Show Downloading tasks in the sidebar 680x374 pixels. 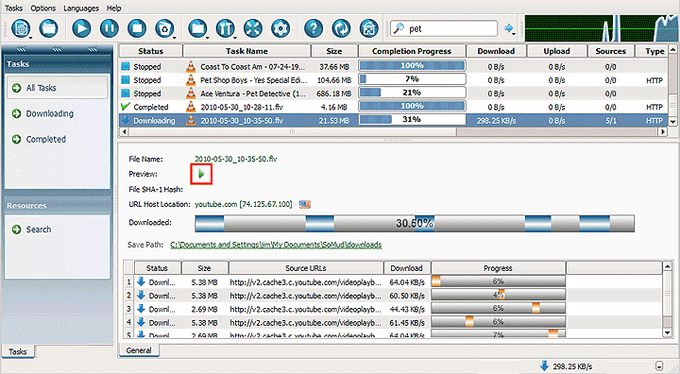tap(49, 114)
